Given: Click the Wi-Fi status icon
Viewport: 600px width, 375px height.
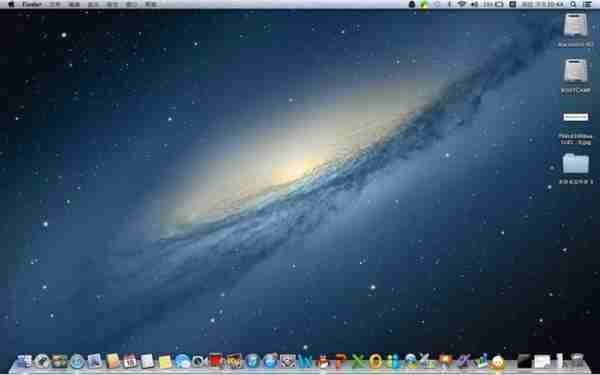Looking at the screenshot, I should [461, 4].
